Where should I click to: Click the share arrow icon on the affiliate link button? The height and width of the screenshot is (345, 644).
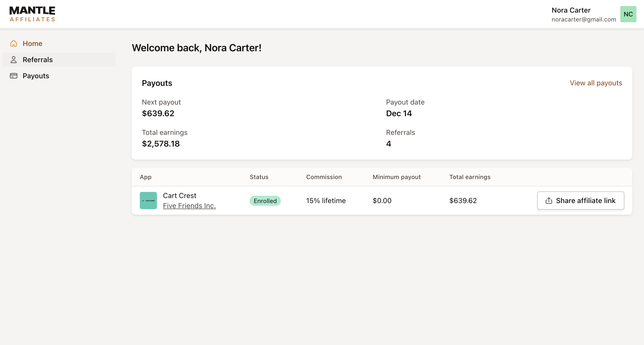pyautogui.click(x=549, y=201)
